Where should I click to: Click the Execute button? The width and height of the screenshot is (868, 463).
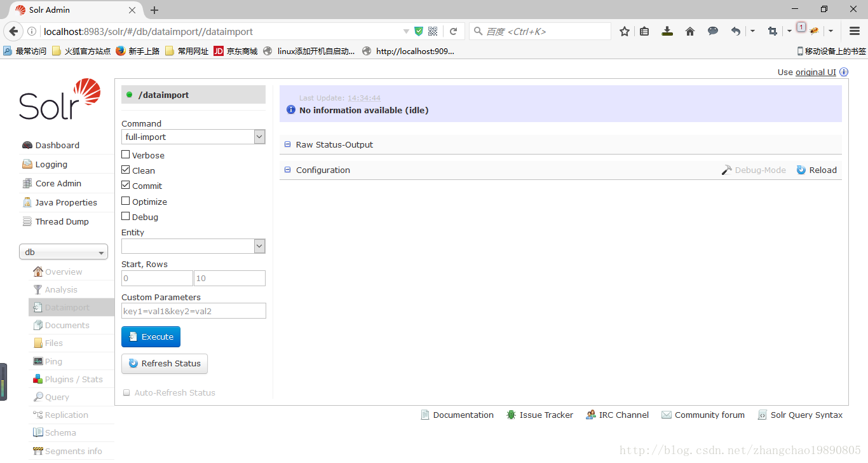[x=151, y=336]
